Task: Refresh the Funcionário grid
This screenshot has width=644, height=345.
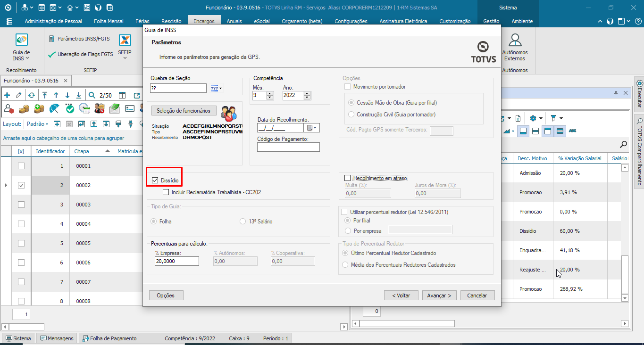Action: click(31, 95)
